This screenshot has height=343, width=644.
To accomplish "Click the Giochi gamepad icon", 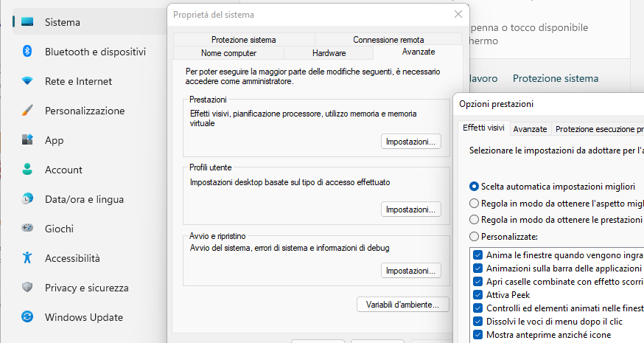I will point(27,228).
